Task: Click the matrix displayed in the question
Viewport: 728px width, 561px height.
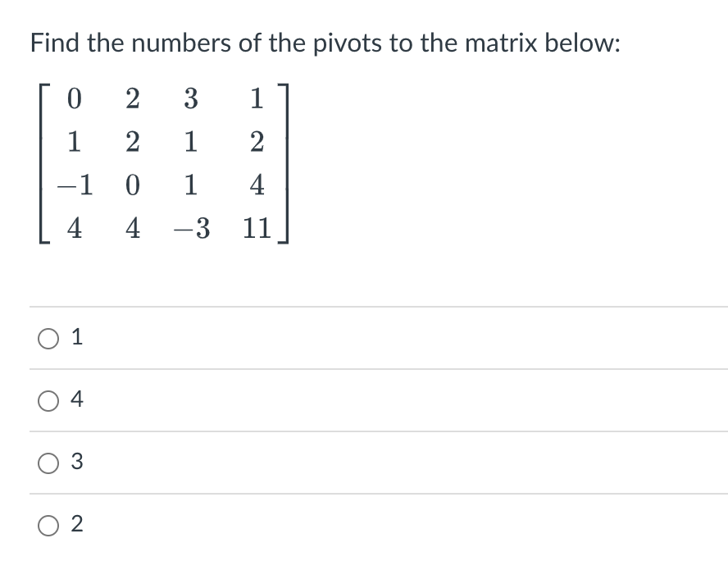Action: pyautogui.click(x=162, y=164)
